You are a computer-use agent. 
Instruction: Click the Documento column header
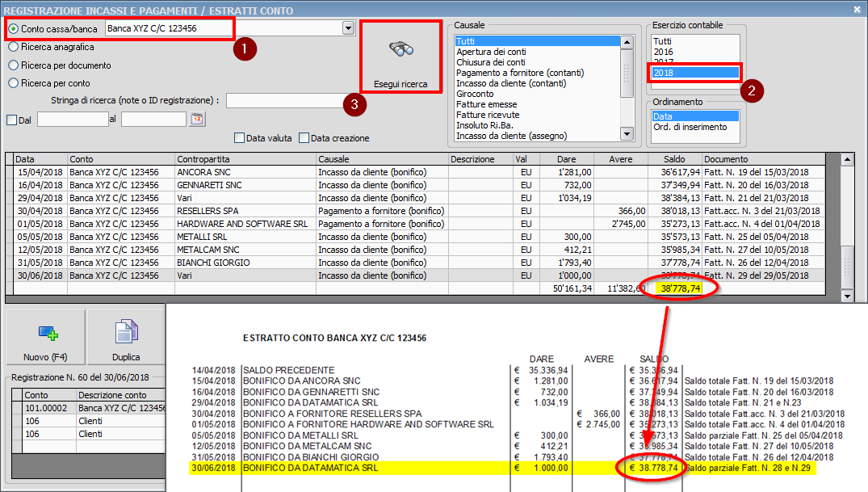coord(763,159)
